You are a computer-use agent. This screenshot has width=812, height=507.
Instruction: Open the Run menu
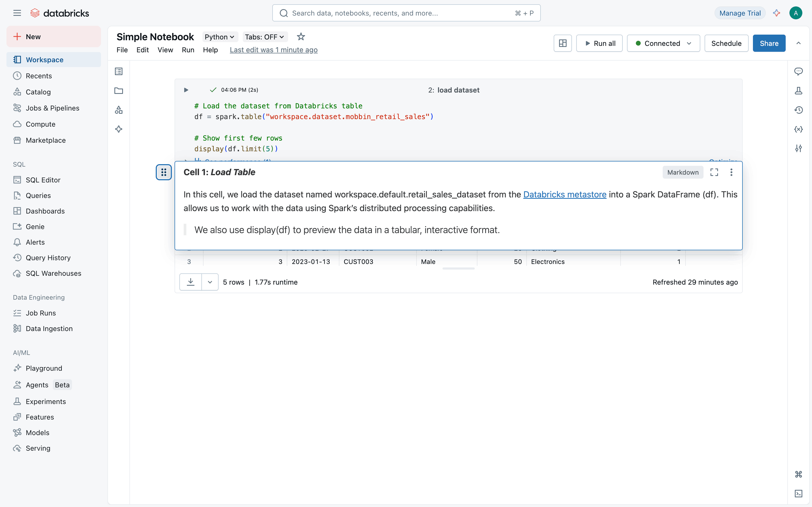[188, 50]
